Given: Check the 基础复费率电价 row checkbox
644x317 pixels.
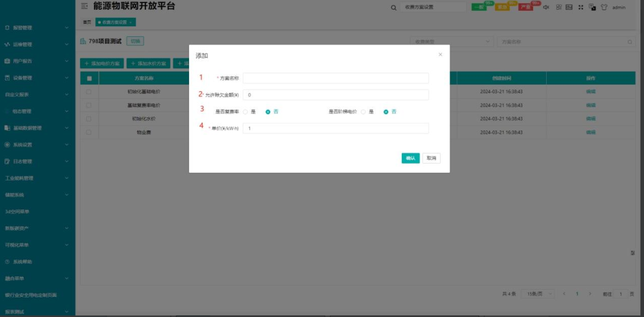Looking at the screenshot, I should (x=89, y=105).
